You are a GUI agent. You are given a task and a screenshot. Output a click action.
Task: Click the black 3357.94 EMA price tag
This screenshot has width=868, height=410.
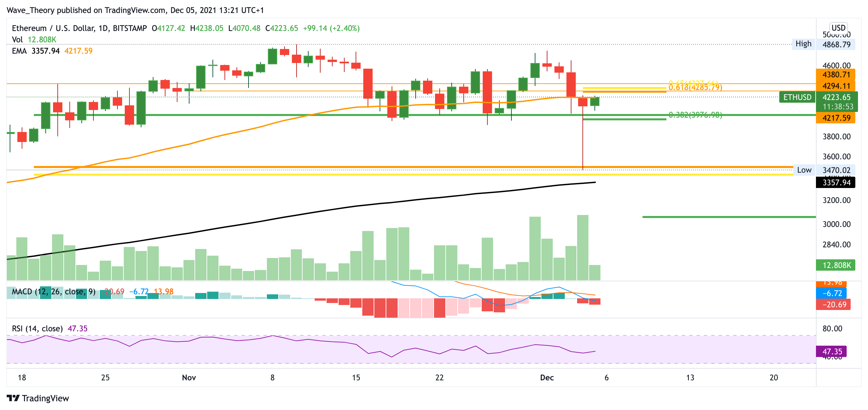coord(836,182)
